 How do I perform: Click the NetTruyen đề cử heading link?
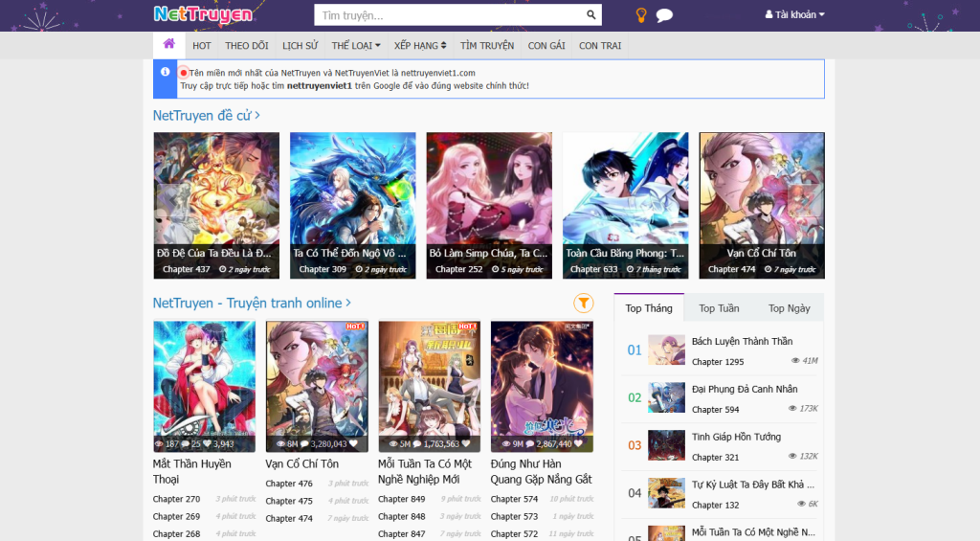[x=206, y=116]
